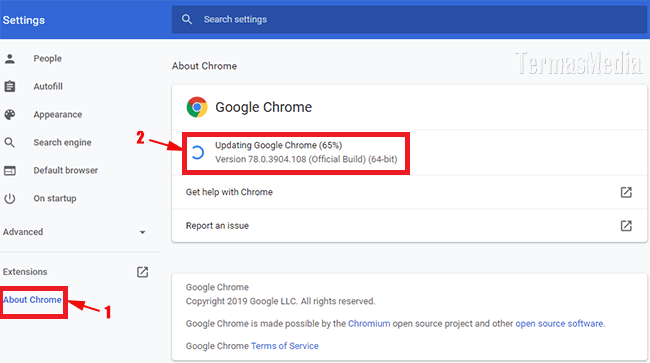Screen dimensions: 650x363
Task: Click the update progress spinner
Action: (198, 152)
